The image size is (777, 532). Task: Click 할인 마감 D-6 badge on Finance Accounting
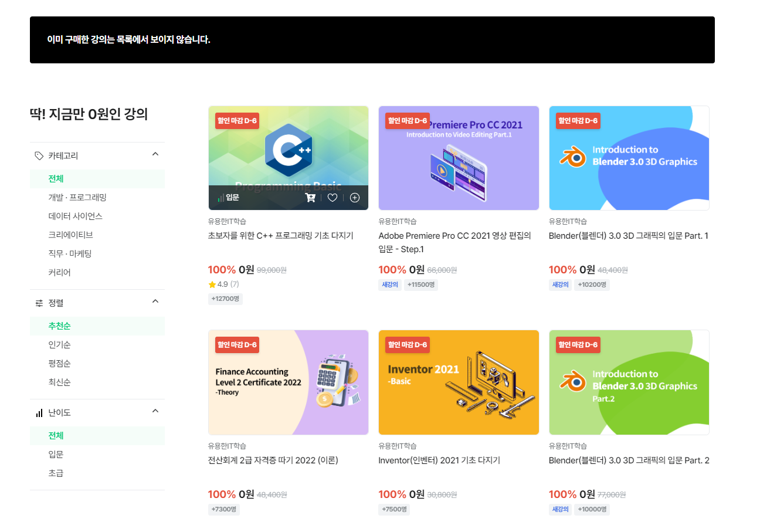237,345
